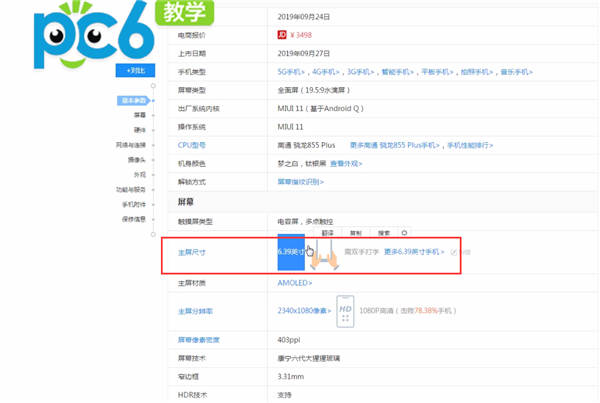
Task: Open 更多高通 骁龙855 Plus手机 link
Action: click(x=395, y=145)
